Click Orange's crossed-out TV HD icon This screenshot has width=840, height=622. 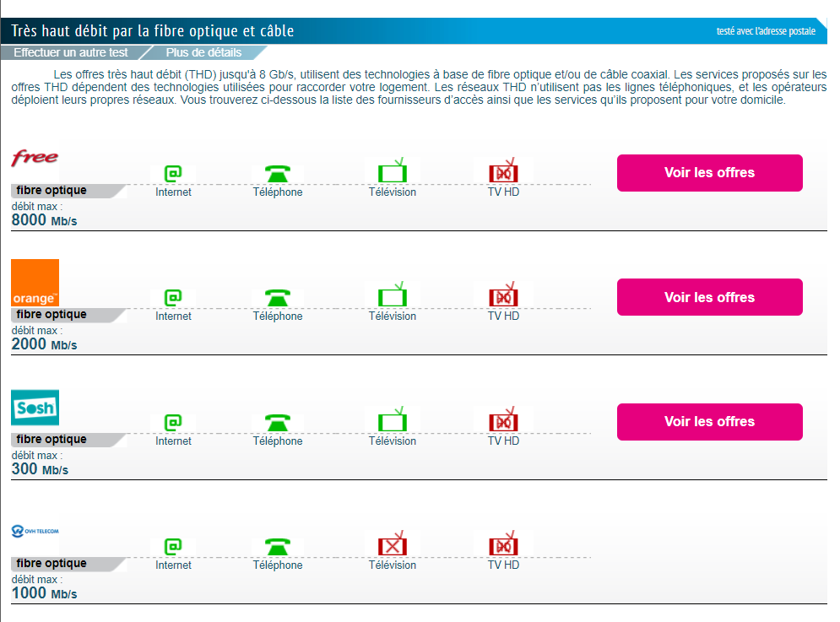(503, 297)
